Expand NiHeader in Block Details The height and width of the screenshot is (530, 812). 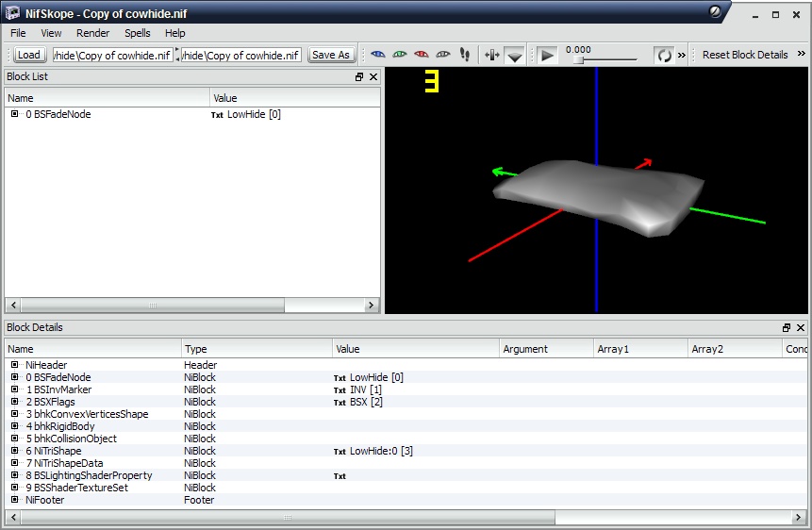[14, 365]
